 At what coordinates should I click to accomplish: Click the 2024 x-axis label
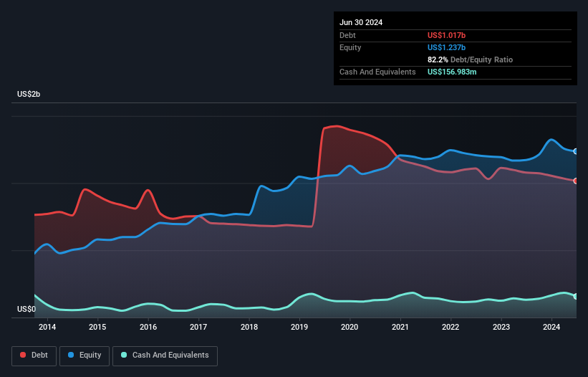pyautogui.click(x=551, y=327)
